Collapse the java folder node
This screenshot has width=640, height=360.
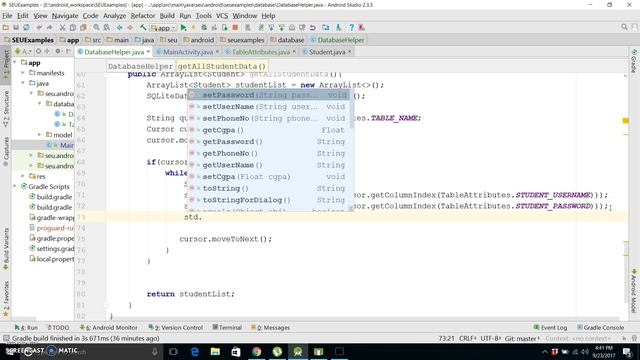[23, 83]
